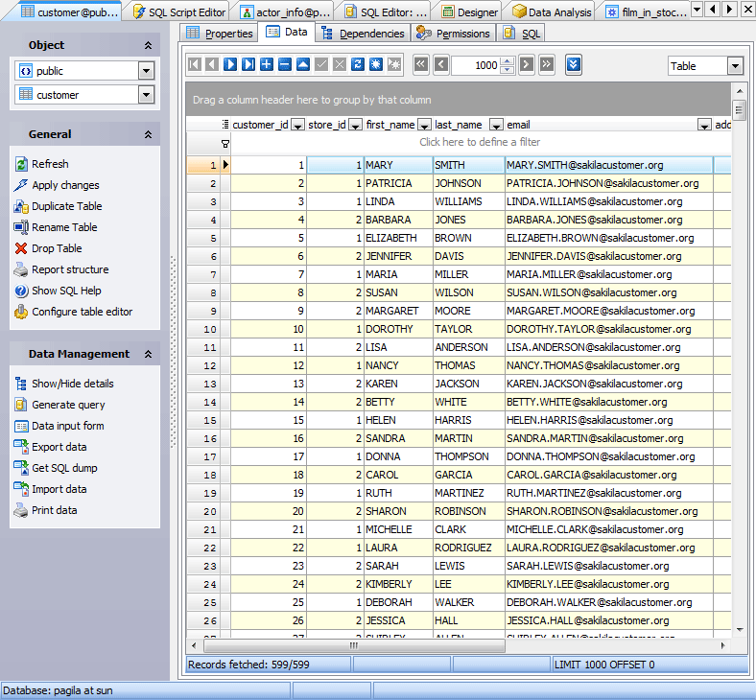This screenshot has height=700, width=756.
Task: Edit record with up-triangle button
Action: 303,64
